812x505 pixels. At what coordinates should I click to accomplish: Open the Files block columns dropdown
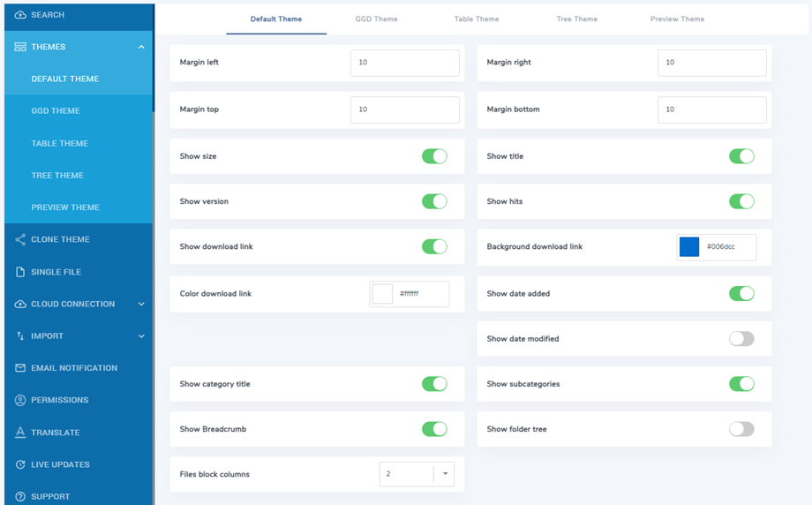(445, 474)
